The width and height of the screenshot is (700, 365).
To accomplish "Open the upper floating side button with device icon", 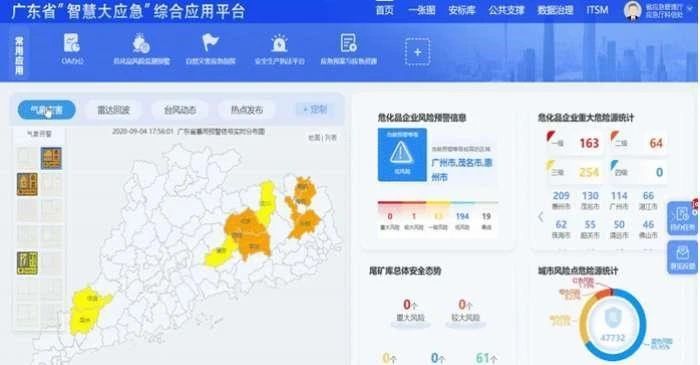I will tap(682, 218).
